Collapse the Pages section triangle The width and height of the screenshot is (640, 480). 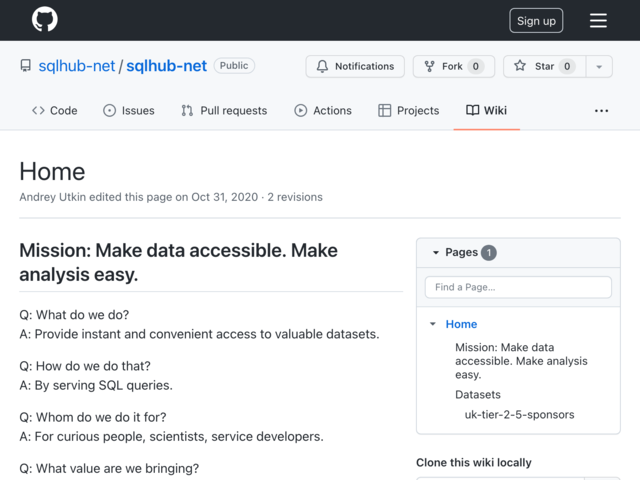[x=436, y=253]
